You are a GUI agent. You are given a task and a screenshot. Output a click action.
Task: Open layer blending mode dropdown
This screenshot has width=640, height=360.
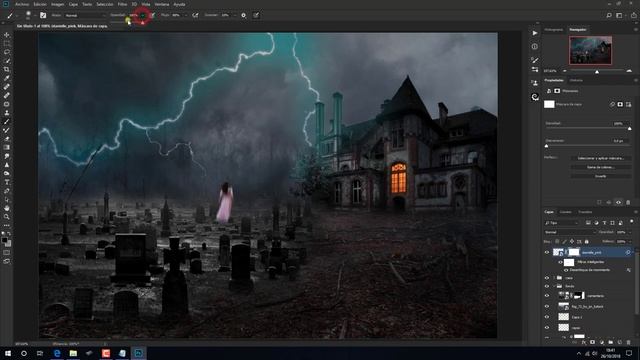point(570,232)
